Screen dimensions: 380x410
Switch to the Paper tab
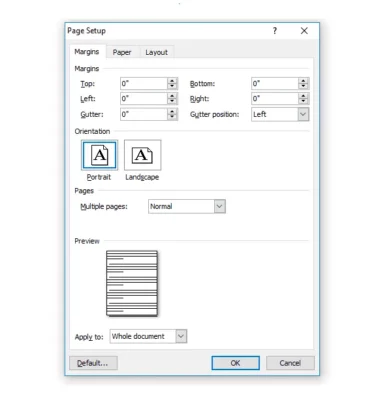coord(122,52)
